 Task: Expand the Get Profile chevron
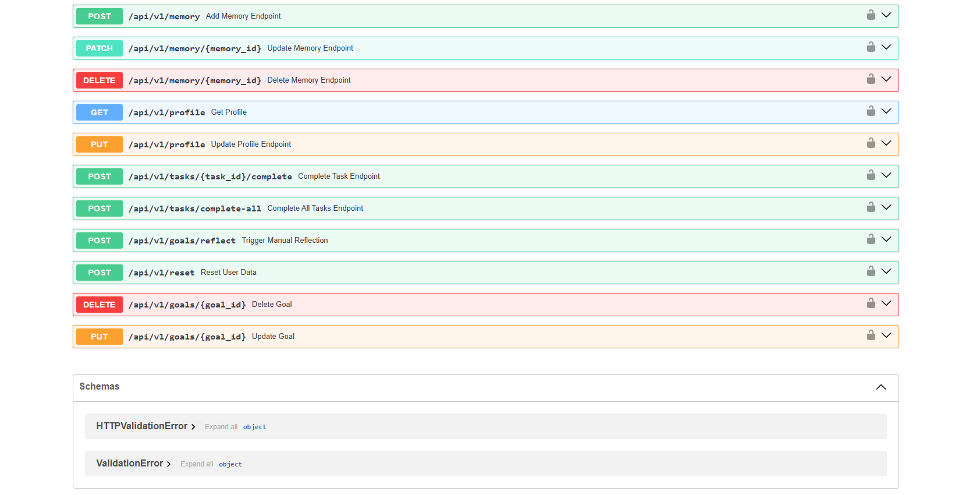click(886, 111)
